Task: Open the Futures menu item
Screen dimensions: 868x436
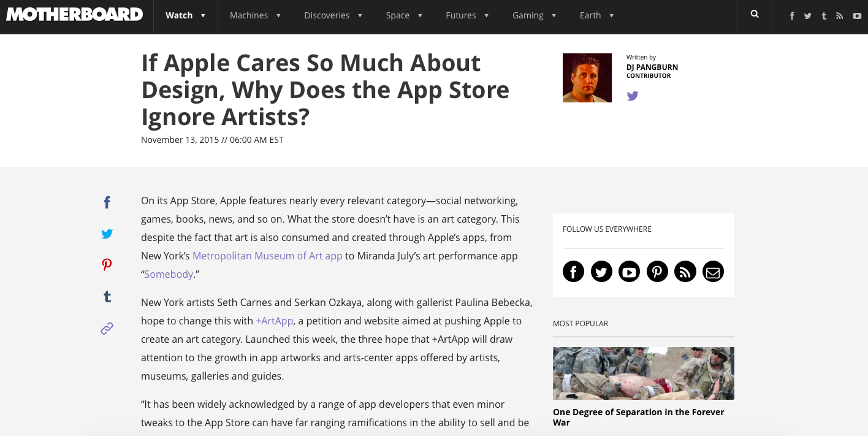Action: coord(461,15)
